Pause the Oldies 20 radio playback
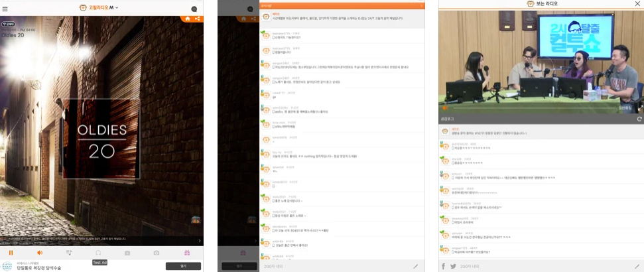This screenshot has height=272, width=644. [x=11, y=253]
